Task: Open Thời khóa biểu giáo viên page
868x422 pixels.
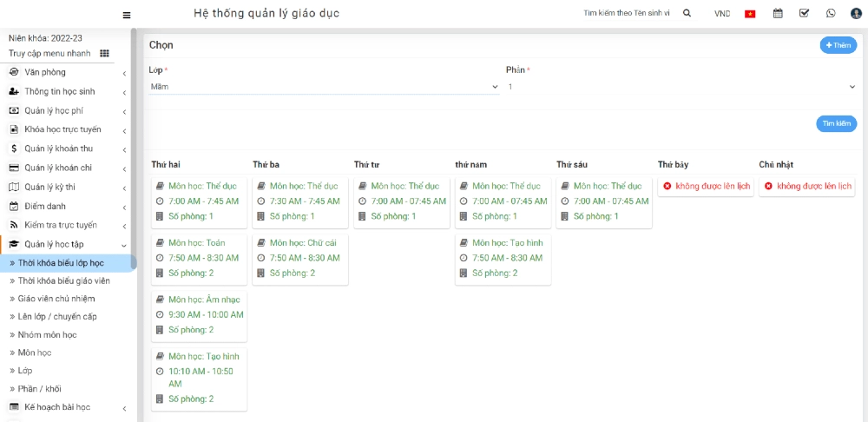Action: (63, 280)
